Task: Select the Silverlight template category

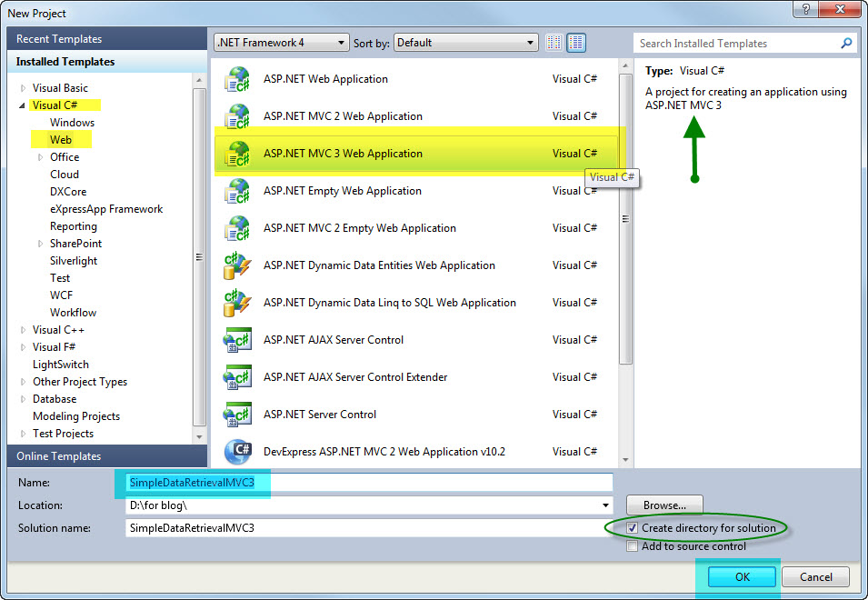Action: [74, 261]
